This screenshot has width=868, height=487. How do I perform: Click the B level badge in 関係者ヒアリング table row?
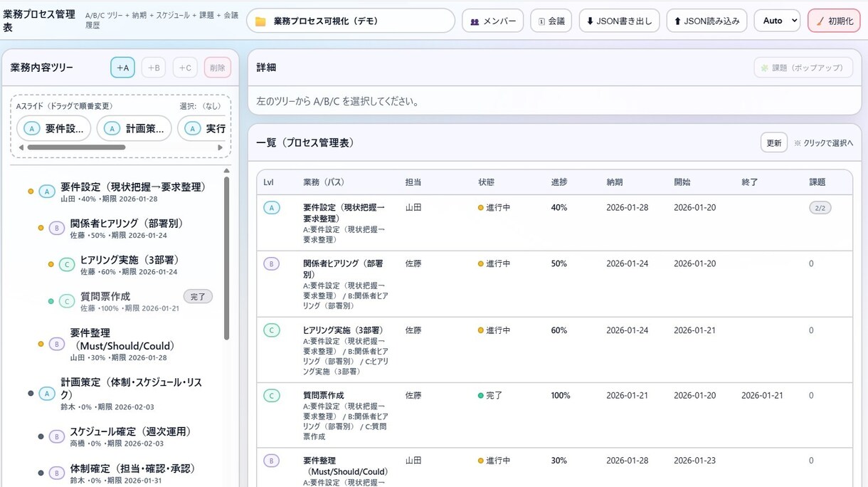click(272, 264)
